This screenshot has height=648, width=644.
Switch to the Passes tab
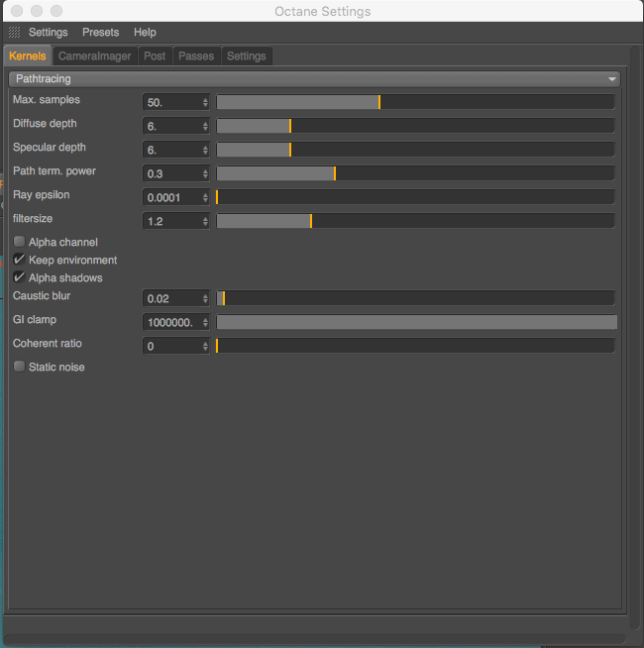[196, 55]
